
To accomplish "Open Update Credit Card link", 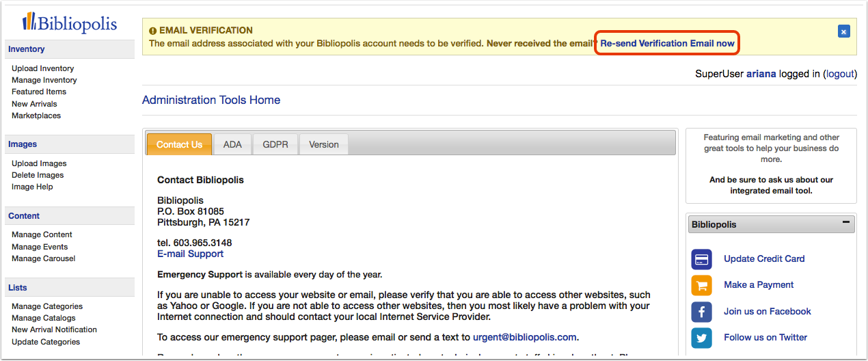I will click(764, 258).
